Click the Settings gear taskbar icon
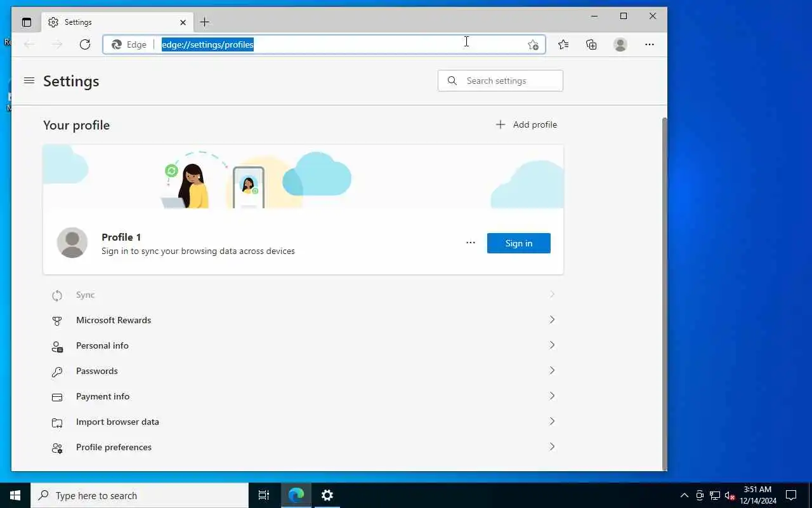 327,495
